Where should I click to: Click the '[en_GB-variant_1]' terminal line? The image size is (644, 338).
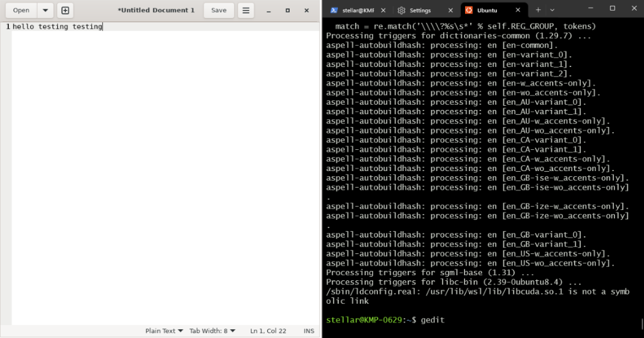[456, 245]
